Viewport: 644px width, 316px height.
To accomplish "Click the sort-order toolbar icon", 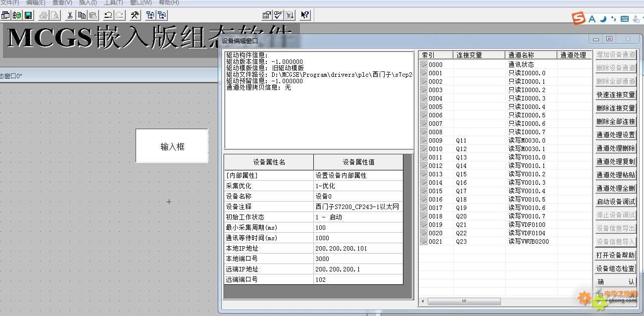I will tap(290, 15).
